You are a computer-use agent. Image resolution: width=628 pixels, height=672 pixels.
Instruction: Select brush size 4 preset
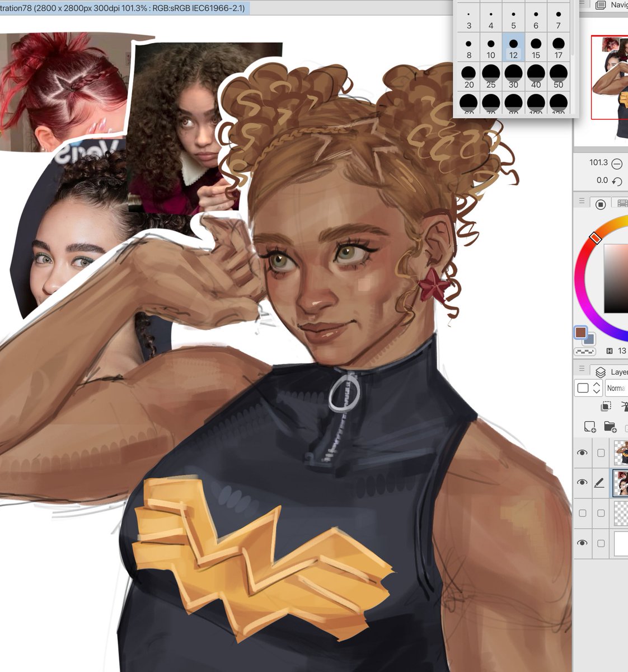point(491,18)
